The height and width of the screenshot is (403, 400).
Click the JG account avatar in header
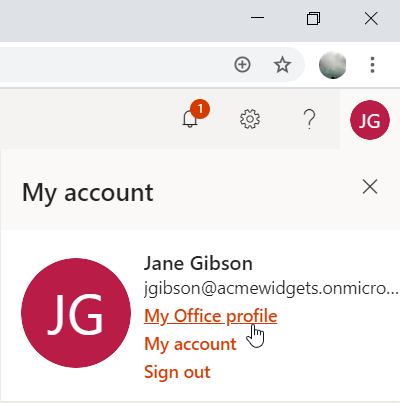pyautogui.click(x=370, y=120)
